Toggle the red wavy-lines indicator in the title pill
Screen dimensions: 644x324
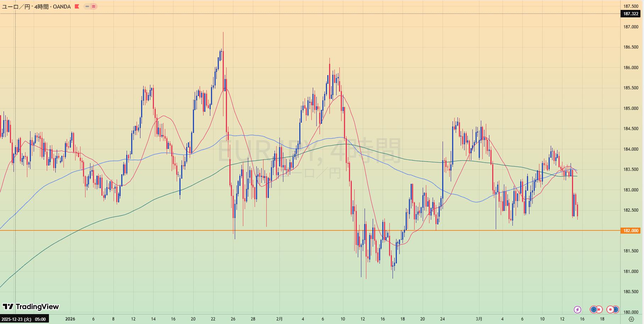tap(94, 6)
